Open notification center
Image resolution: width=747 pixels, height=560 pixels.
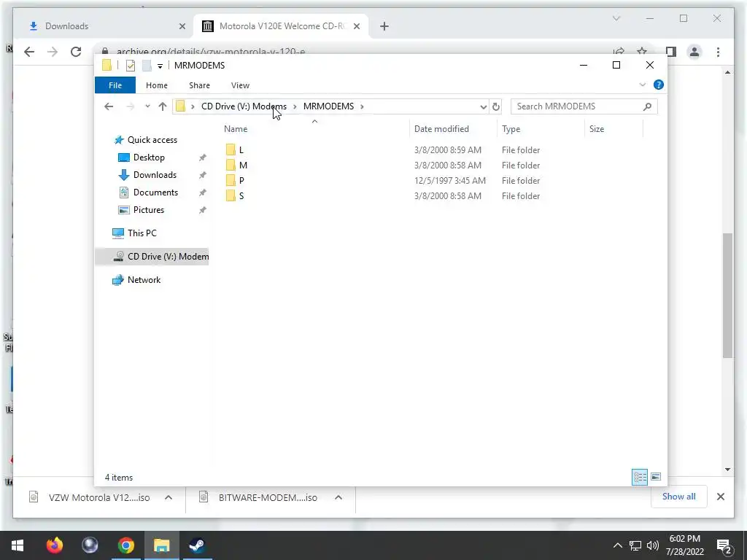(x=724, y=545)
